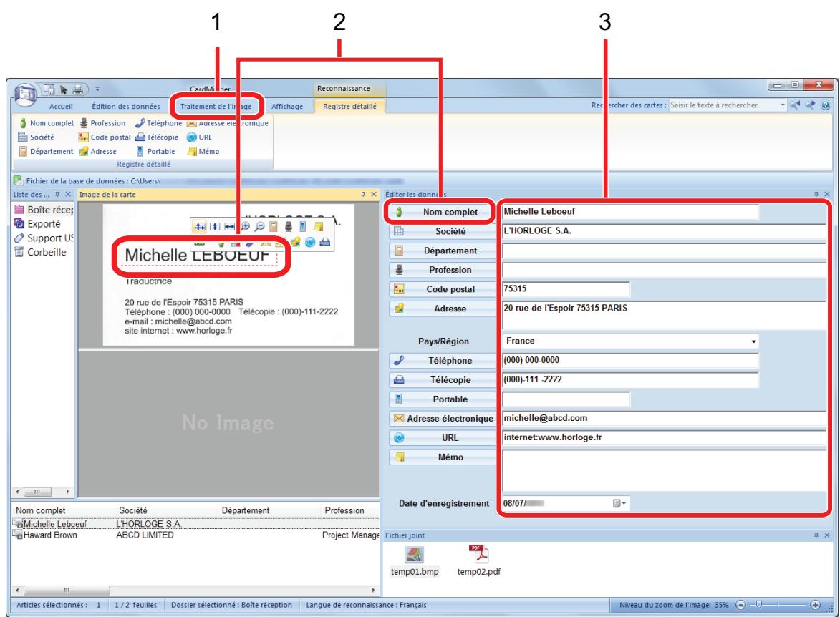Click the pointer tool in quick access toolbar
This screenshot has width=840, height=617.
pos(64,89)
